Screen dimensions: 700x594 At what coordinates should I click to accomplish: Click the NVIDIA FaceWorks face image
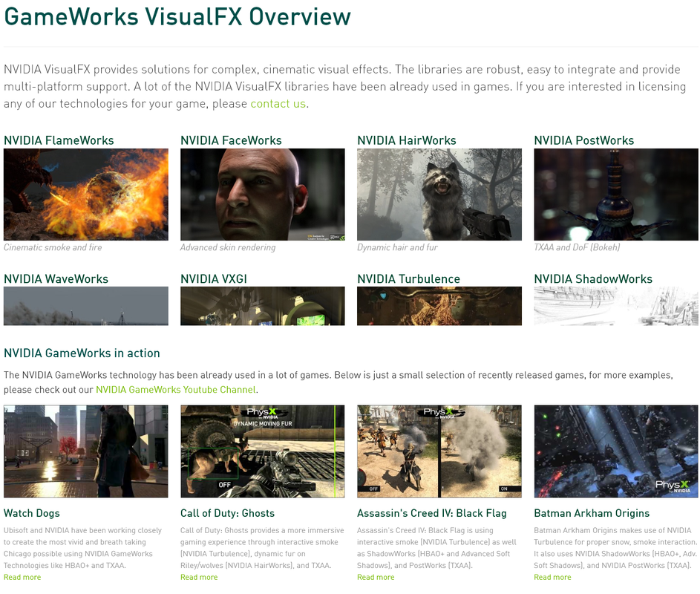coord(263,194)
